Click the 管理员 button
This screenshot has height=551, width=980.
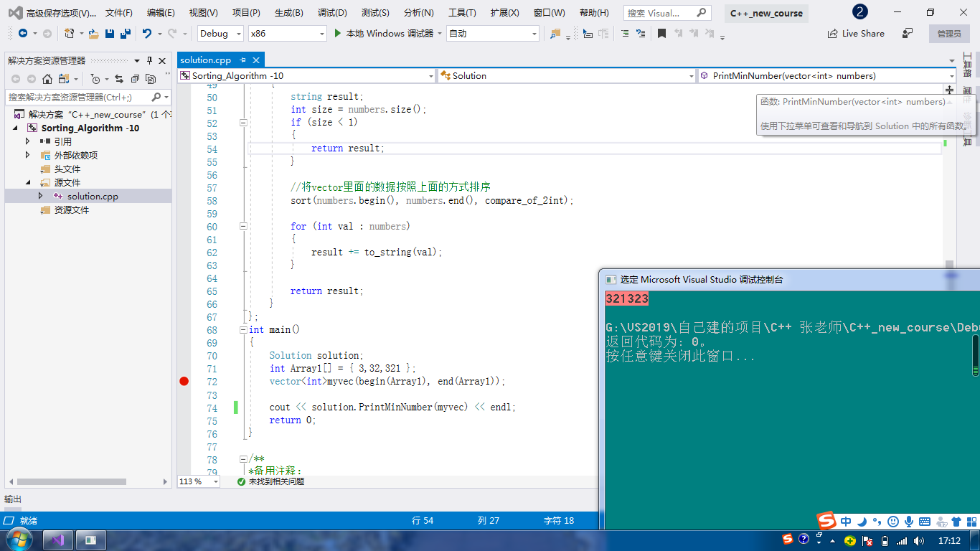pos(949,34)
